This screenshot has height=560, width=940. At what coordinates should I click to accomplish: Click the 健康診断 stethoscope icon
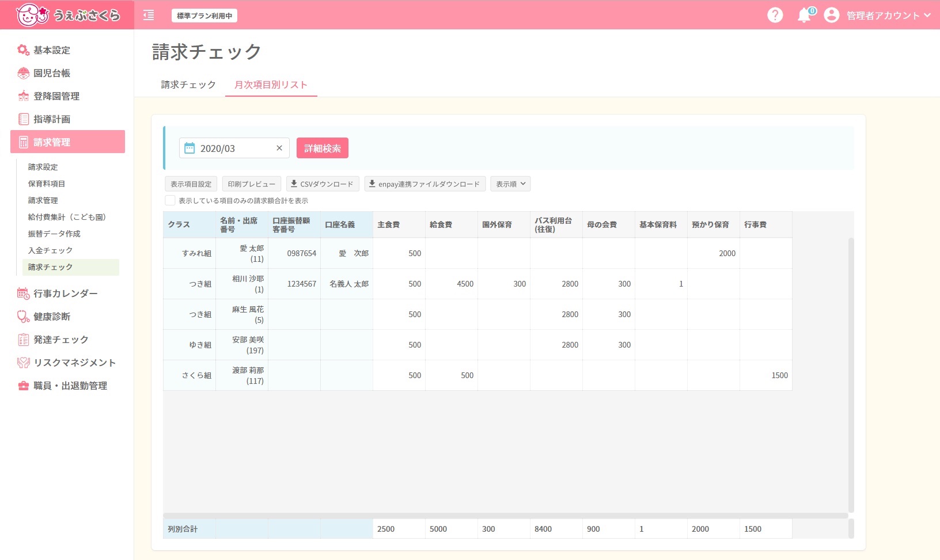[x=23, y=317]
